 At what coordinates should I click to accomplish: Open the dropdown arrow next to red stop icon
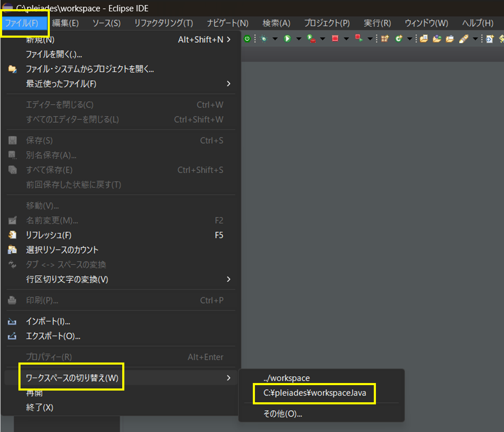[x=346, y=39]
